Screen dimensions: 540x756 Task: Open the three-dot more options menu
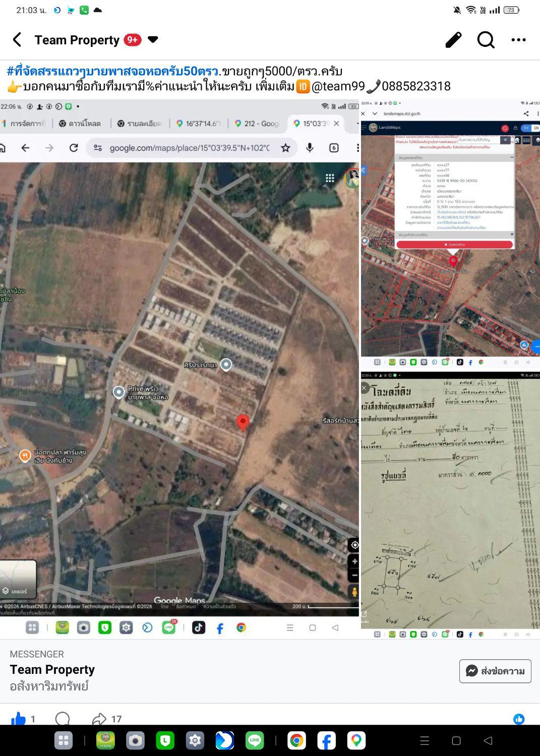[x=518, y=40]
